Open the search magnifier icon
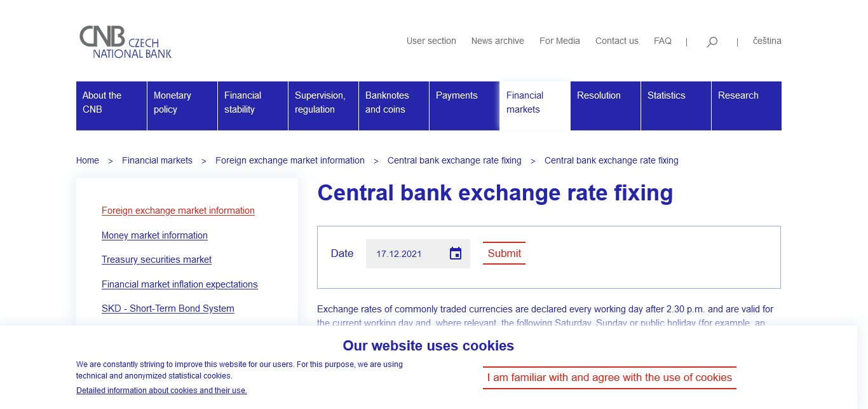The image size is (868, 409). [x=712, y=42]
